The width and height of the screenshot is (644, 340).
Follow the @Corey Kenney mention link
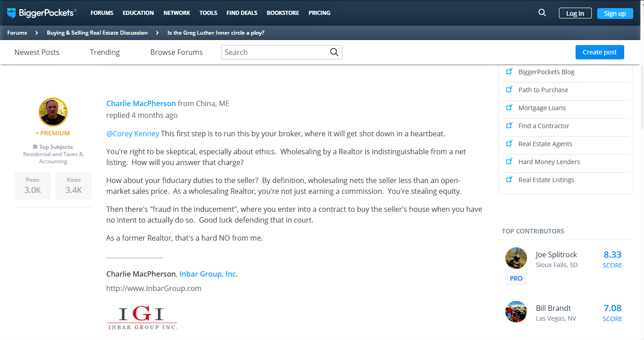pyautogui.click(x=133, y=134)
